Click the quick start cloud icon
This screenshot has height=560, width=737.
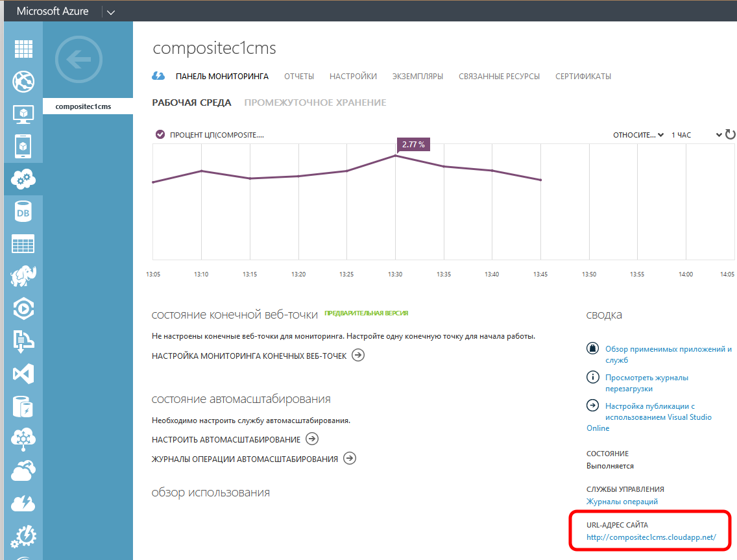158,76
